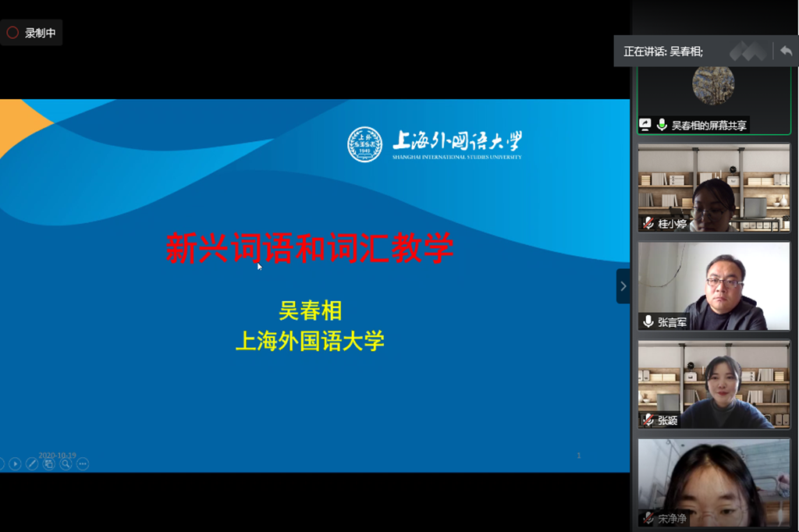This screenshot has width=799, height=532.
Task: Toggle the microphone icon for 张言军
Action: 648,321
